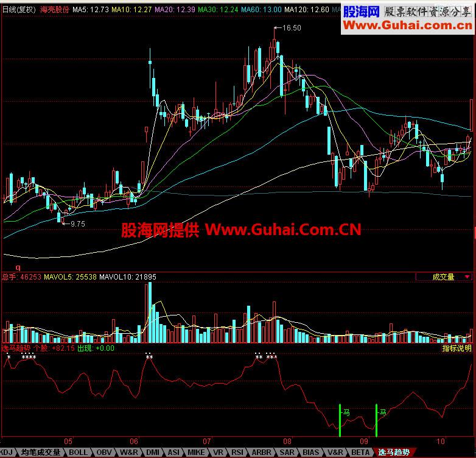Open the 均笔成交量 indicator tab
This screenshot has height=458, width=476.
[40, 452]
